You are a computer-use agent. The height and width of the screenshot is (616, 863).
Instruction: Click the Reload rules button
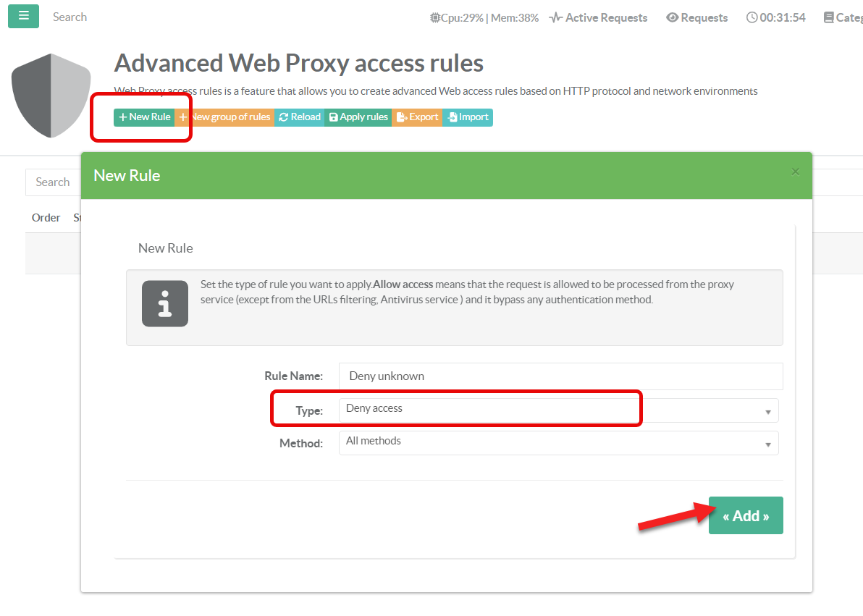300,117
